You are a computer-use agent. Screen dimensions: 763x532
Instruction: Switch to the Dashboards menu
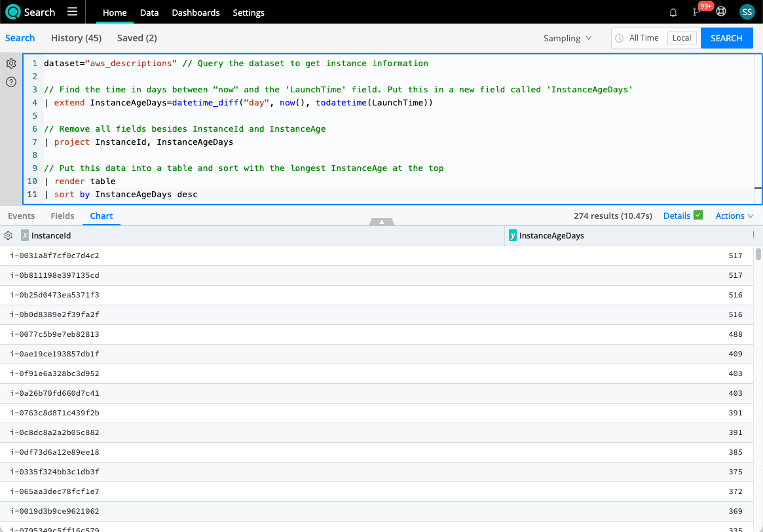point(196,12)
